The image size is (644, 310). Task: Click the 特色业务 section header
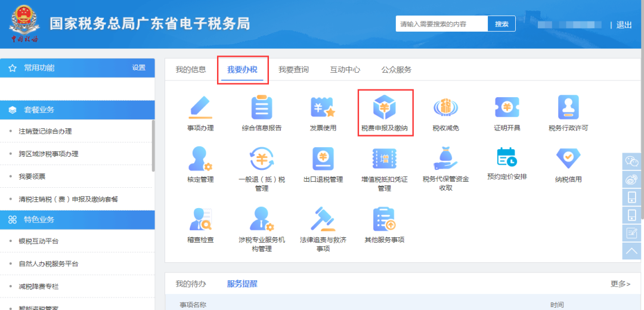pos(77,220)
